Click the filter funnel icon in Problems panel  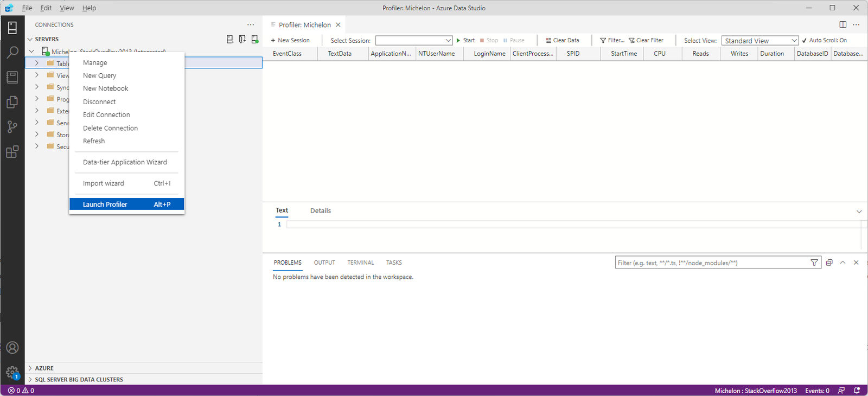coord(814,263)
